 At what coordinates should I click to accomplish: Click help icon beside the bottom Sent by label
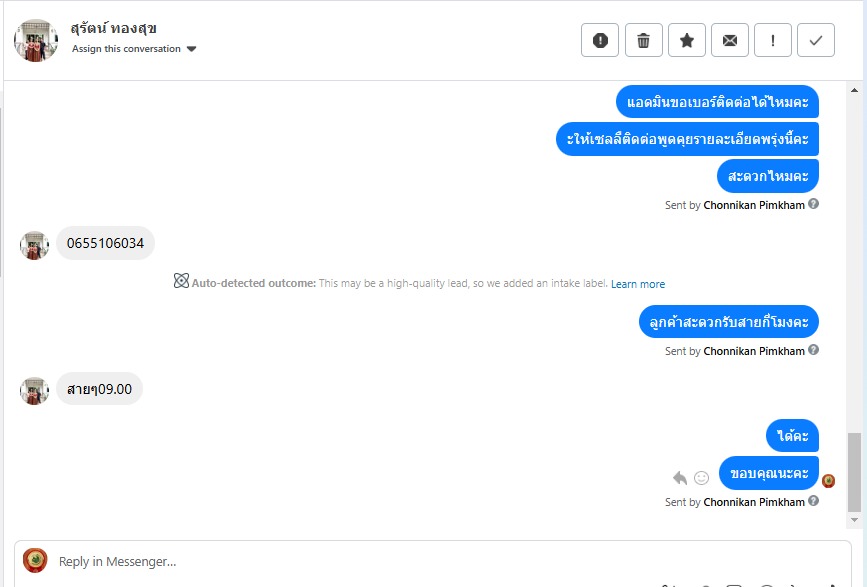[814, 501]
